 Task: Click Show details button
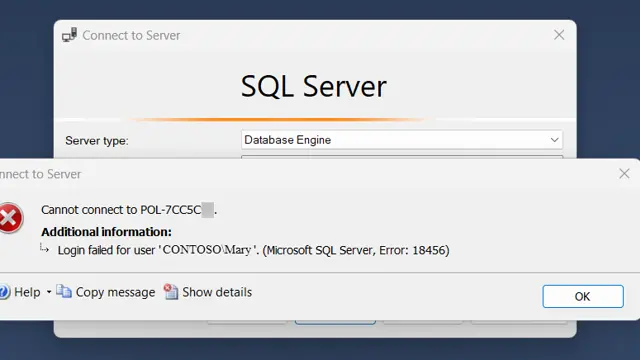pos(208,292)
